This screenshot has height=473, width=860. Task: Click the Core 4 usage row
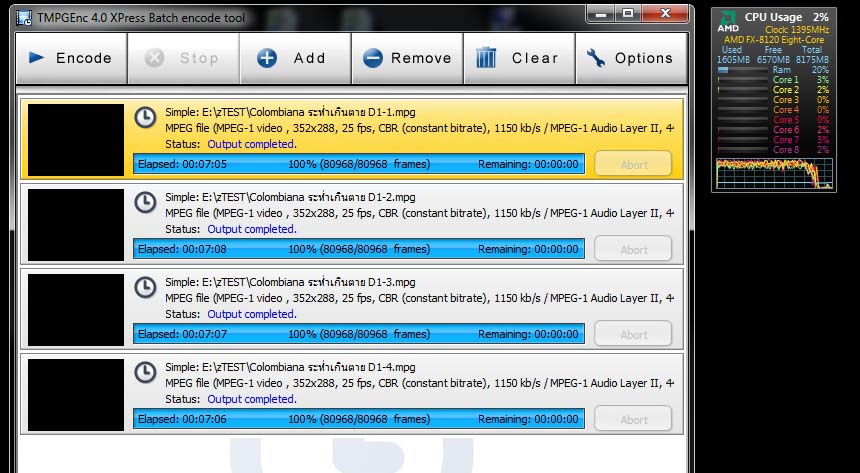[773, 110]
